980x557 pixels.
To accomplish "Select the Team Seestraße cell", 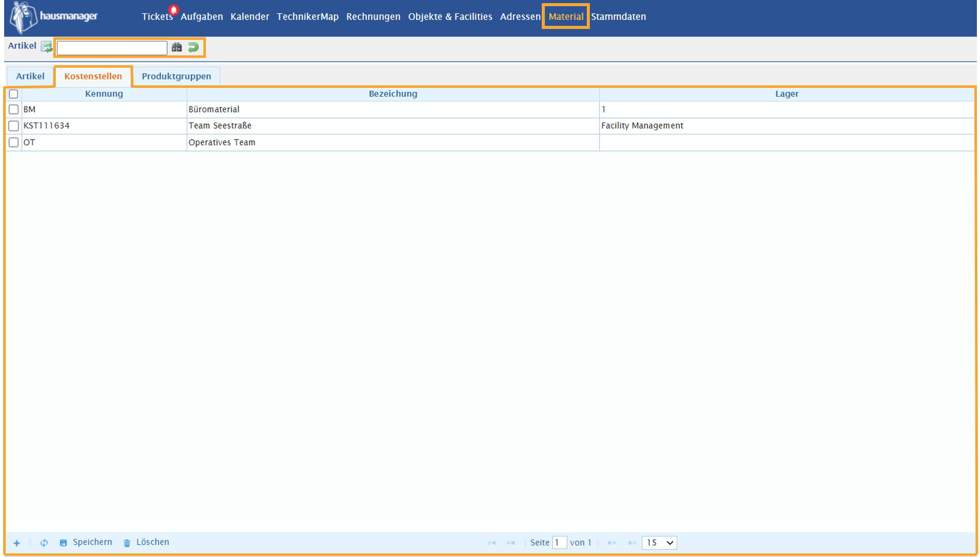I will 393,126.
